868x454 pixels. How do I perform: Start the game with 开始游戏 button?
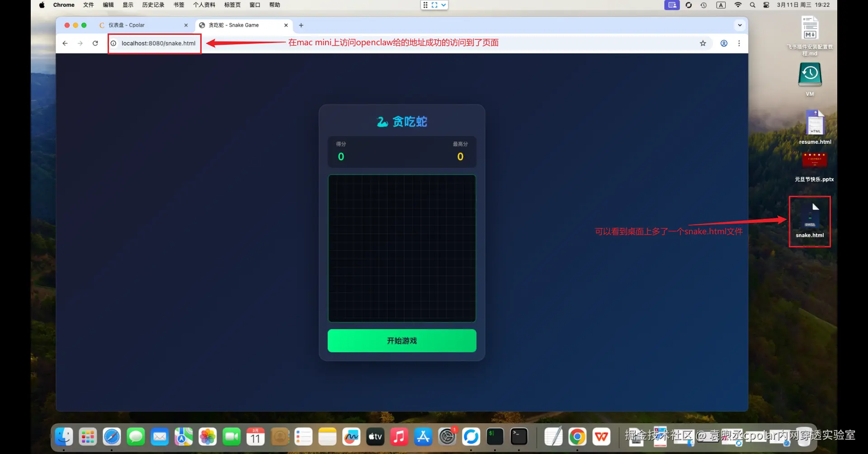tap(402, 340)
